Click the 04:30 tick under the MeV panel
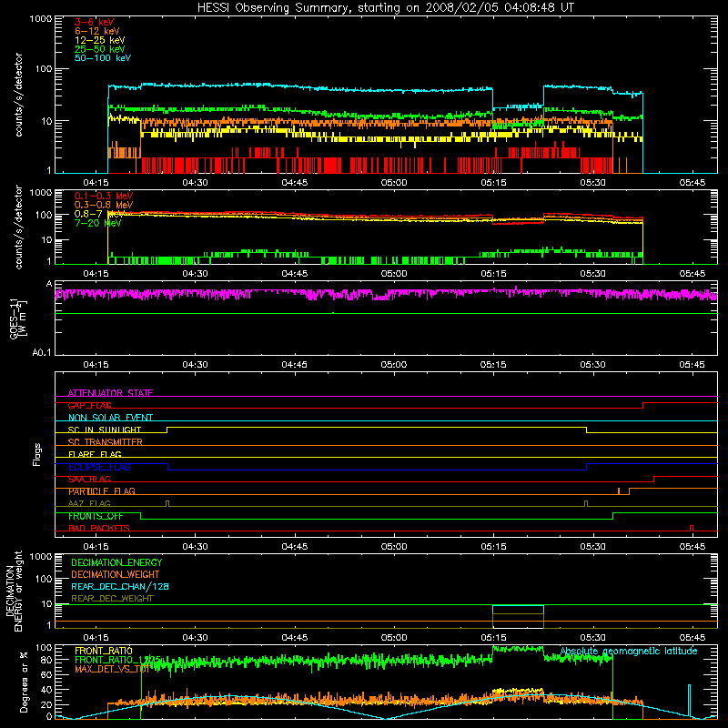The image size is (728, 728). pyautogui.click(x=195, y=274)
